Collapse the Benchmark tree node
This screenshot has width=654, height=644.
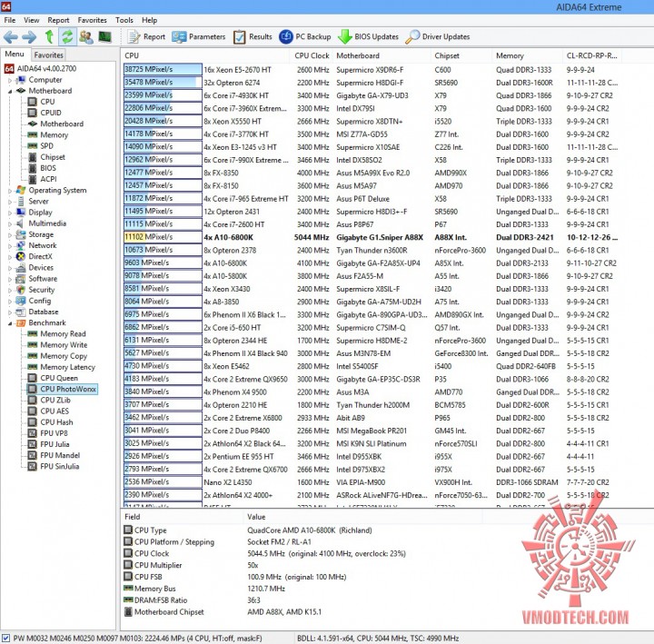(10, 323)
